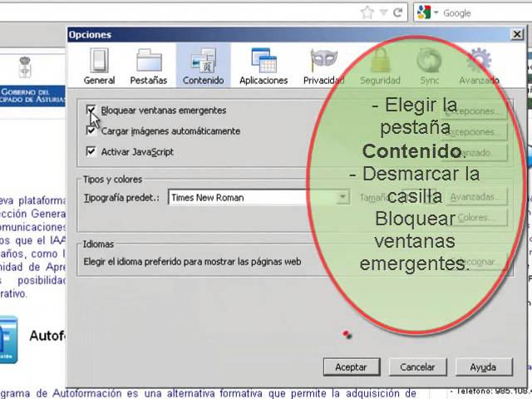
Task: Click the Aceptar button
Action: tap(352, 367)
